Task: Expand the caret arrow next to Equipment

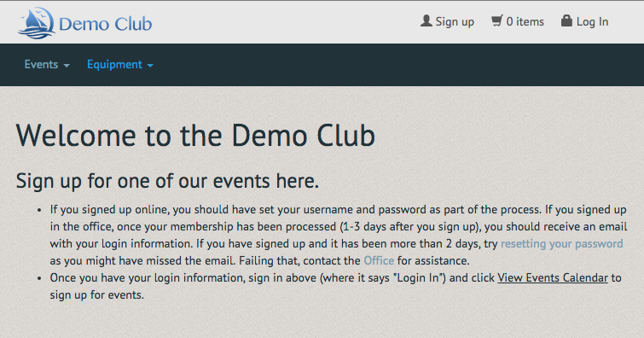Action: (150, 66)
